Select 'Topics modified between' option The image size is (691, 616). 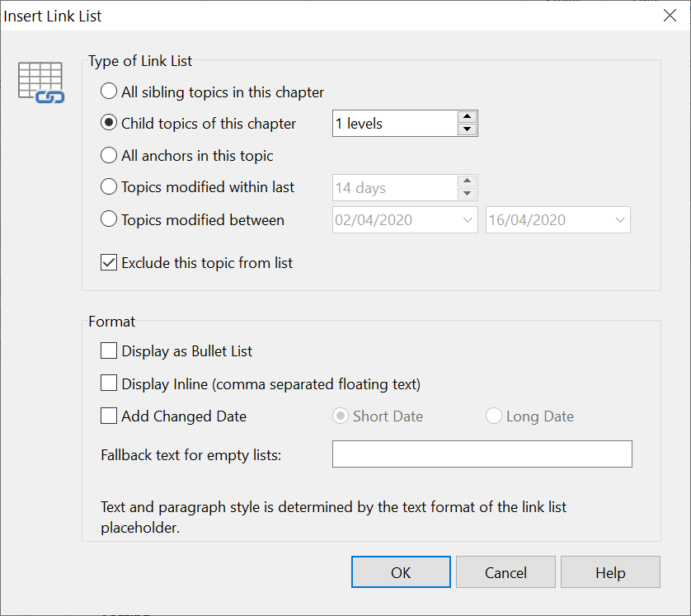[108, 219]
